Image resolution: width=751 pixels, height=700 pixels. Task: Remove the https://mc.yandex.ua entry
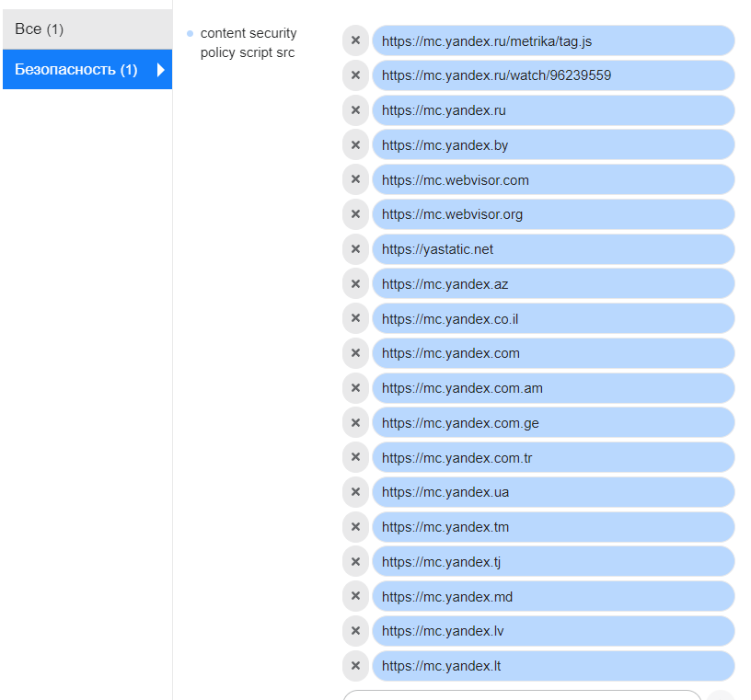(355, 492)
